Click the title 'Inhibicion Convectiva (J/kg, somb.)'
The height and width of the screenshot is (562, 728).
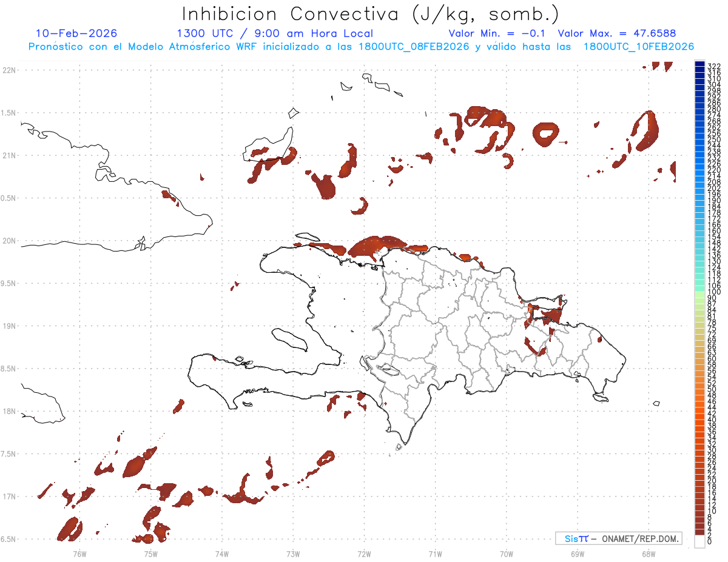tap(371, 14)
